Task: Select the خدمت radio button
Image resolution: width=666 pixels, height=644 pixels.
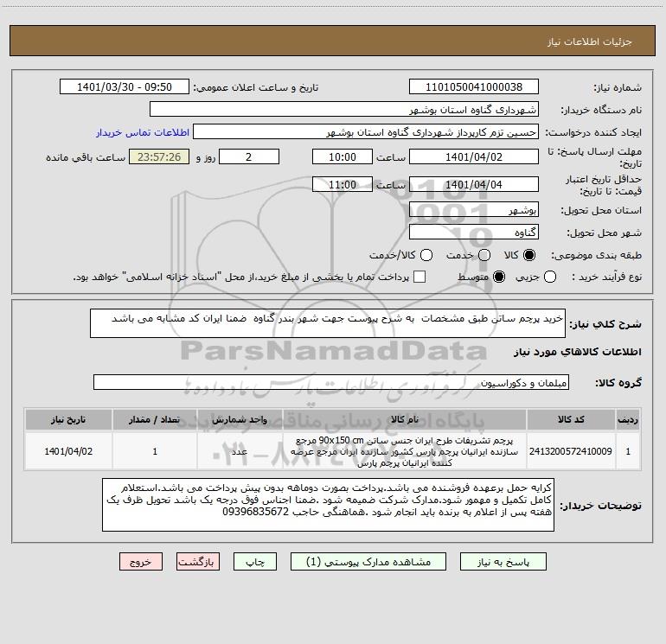Action: coord(484,255)
